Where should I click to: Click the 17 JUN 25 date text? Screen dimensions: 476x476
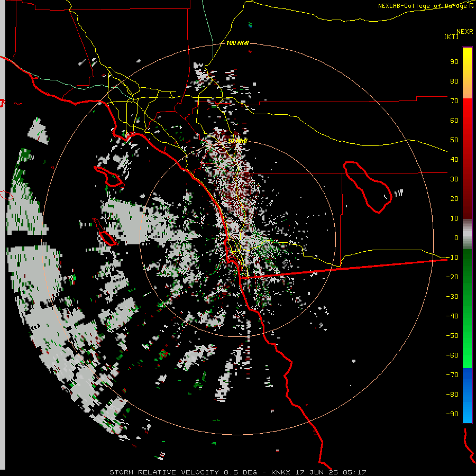[x=316, y=472]
